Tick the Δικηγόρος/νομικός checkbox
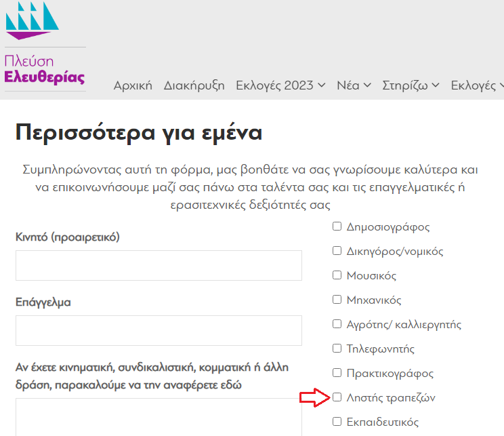Viewport: 504px width, 436px height. pos(337,251)
